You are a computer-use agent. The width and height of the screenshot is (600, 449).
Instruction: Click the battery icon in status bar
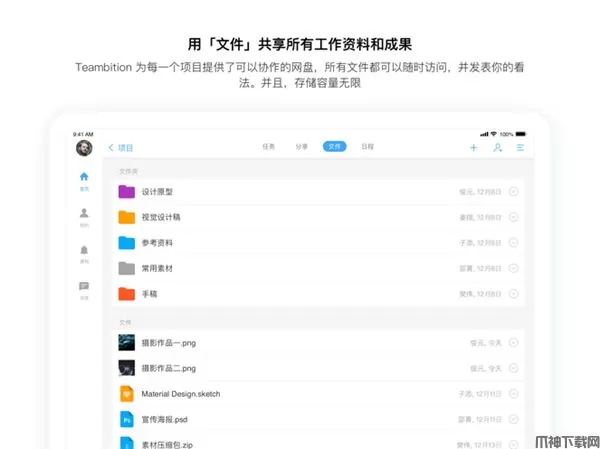521,134
